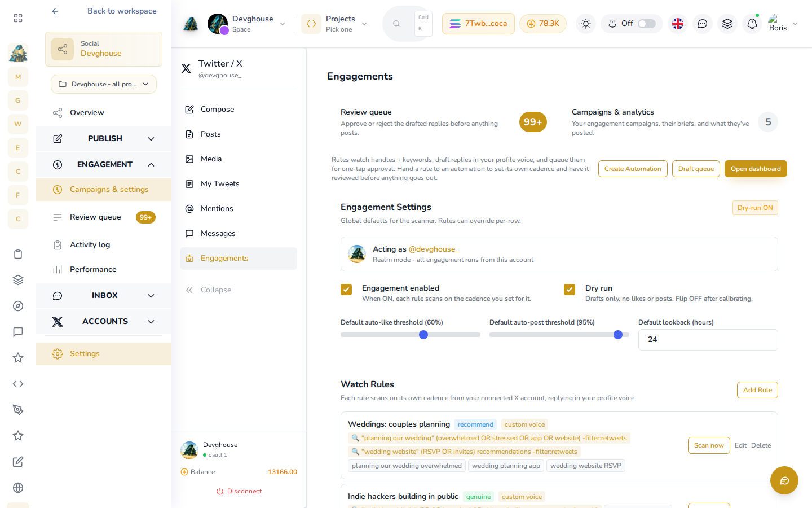This screenshot has width=812, height=508.
Task: Collapse the ENGAGEMENT section
Action: point(104,165)
